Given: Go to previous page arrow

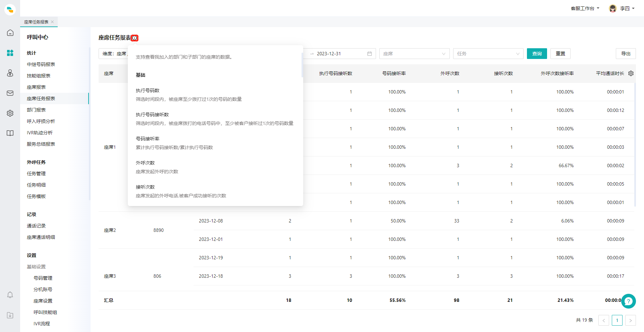Looking at the screenshot, I should (x=604, y=320).
